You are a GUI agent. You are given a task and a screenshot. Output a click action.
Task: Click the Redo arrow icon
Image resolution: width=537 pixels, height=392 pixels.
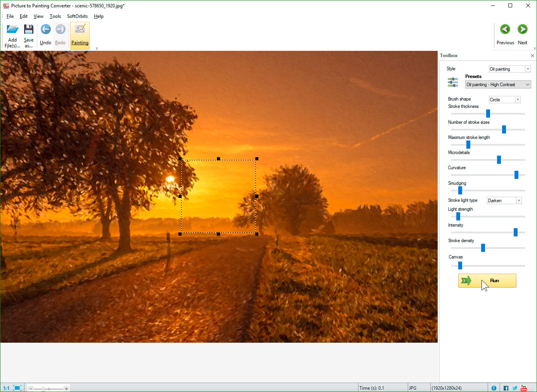click(x=61, y=29)
